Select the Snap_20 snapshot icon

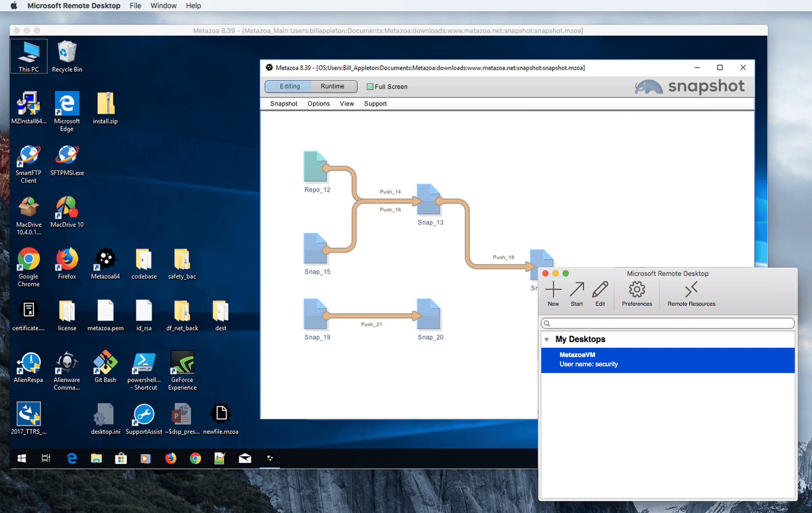click(429, 314)
